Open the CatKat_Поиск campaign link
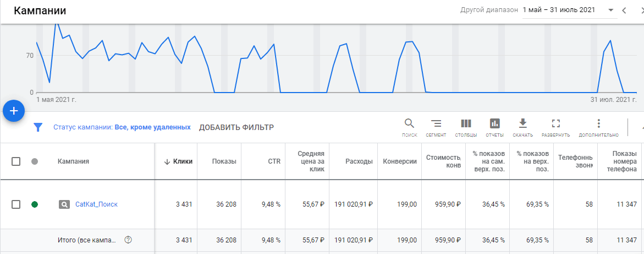The width and height of the screenshot is (644, 254). click(x=96, y=204)
